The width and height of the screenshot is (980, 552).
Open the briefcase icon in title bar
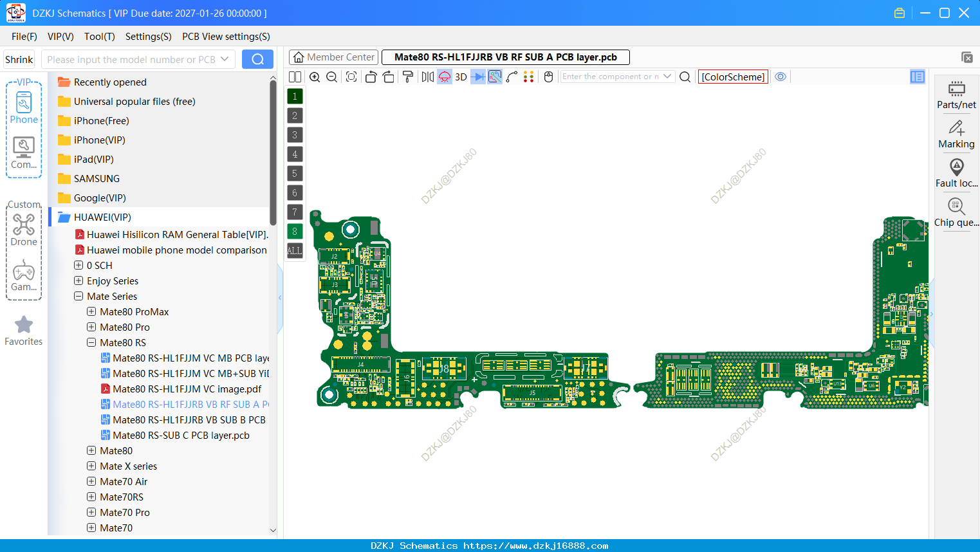pos(900,13)
